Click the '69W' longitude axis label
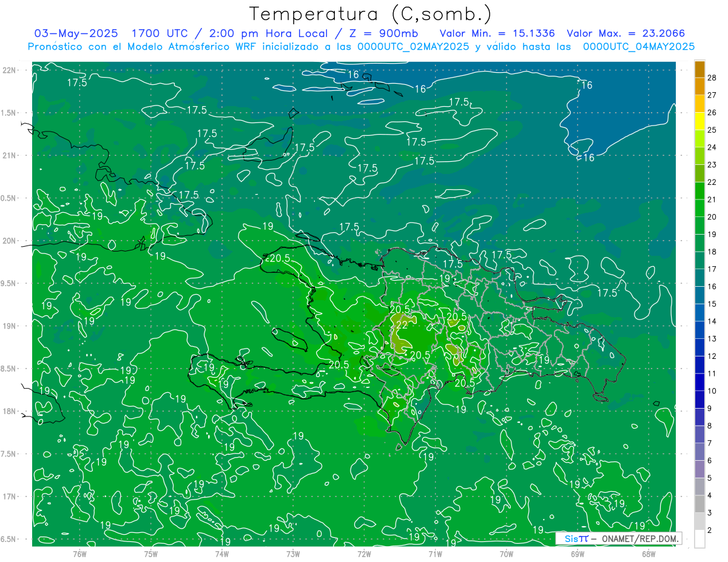Viewport: 728px width, 562px height. pos(578,554)
